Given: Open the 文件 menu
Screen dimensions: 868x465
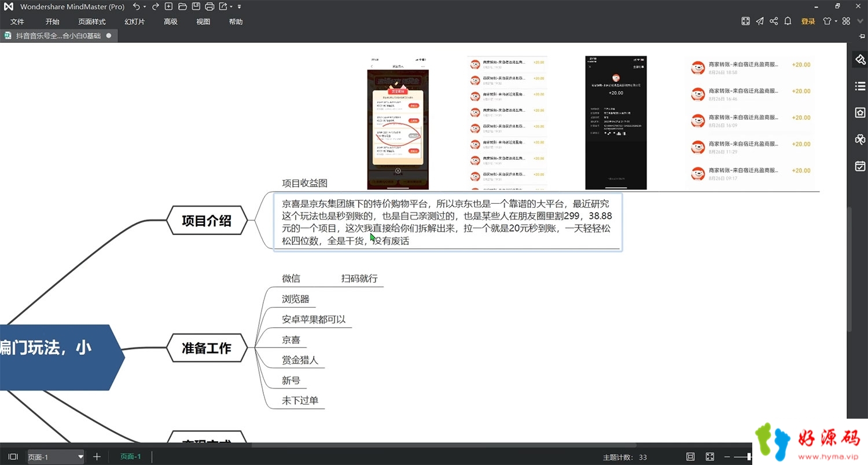Looking at the screenshot, I should (x=17, y=21).
